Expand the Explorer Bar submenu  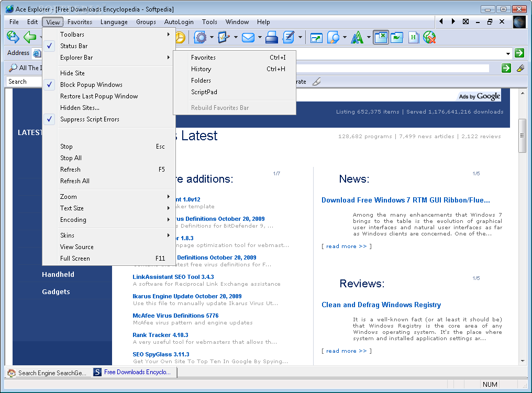point(109,58)
